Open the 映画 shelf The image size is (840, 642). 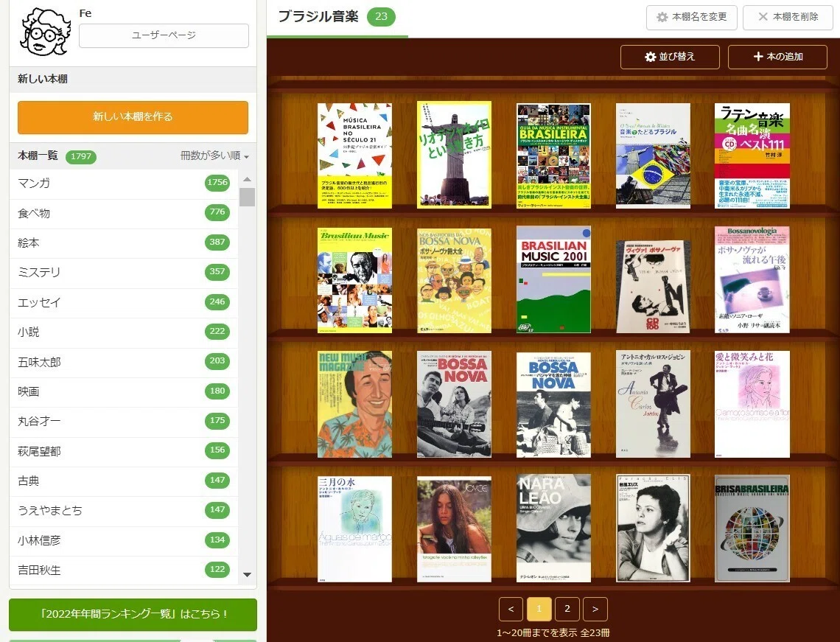click(x=124, y=391)
